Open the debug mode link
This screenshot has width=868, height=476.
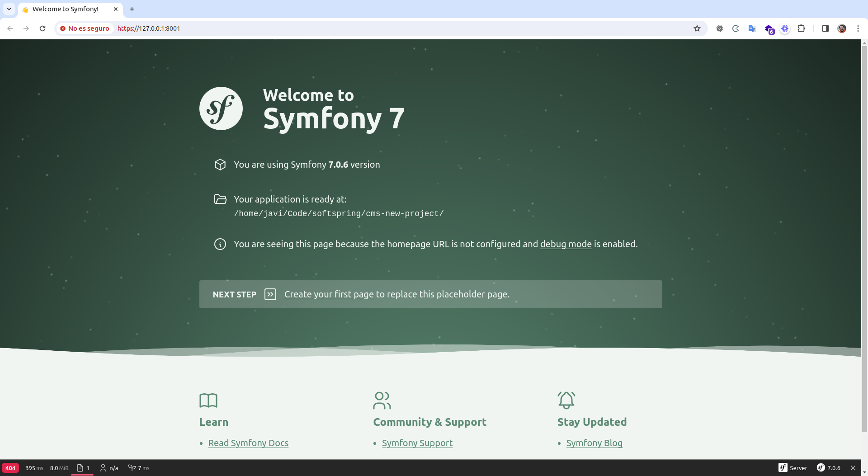click(x=566, y=244)
